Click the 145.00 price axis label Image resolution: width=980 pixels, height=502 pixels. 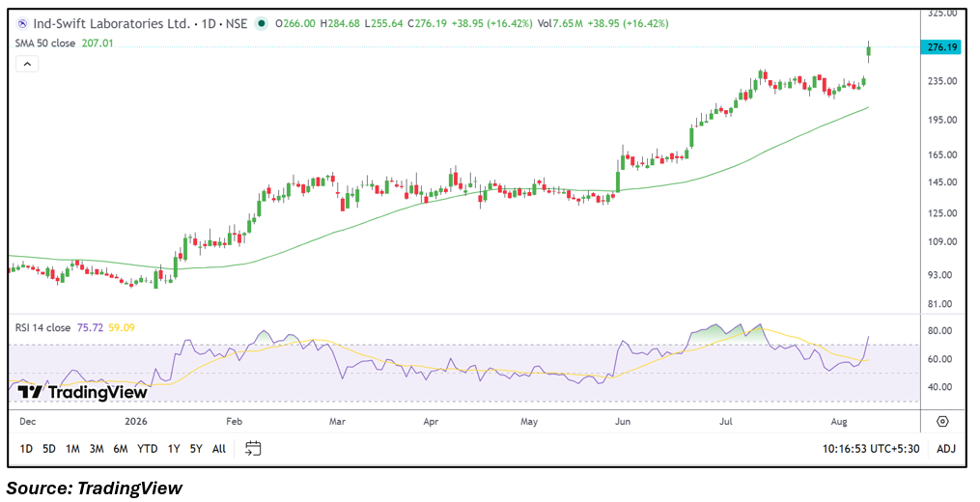[x=942, y=182]
